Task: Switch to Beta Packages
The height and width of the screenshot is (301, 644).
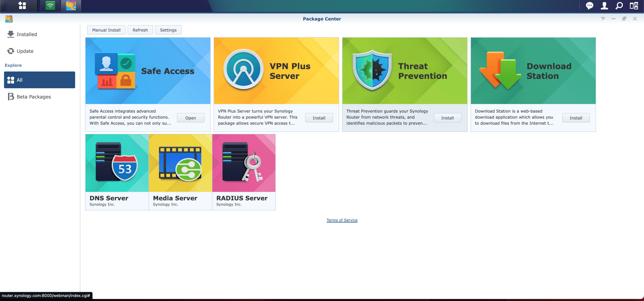Action: point(33,97)
